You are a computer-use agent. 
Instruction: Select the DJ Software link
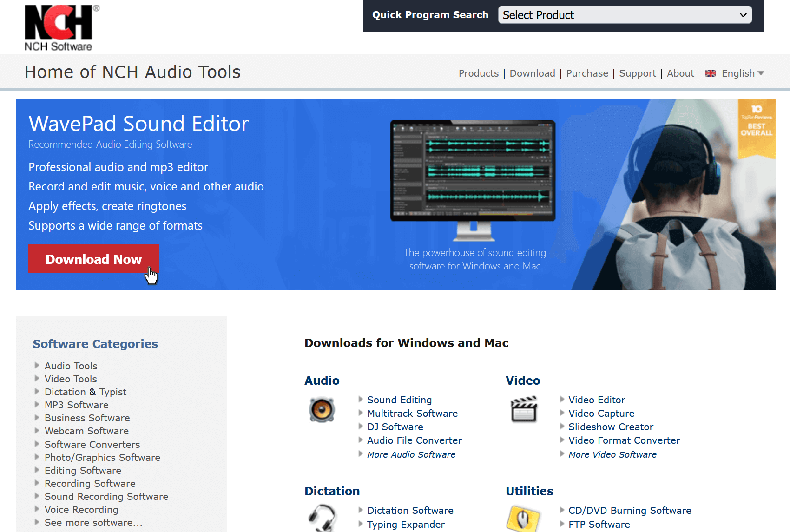tap(395, 427)
